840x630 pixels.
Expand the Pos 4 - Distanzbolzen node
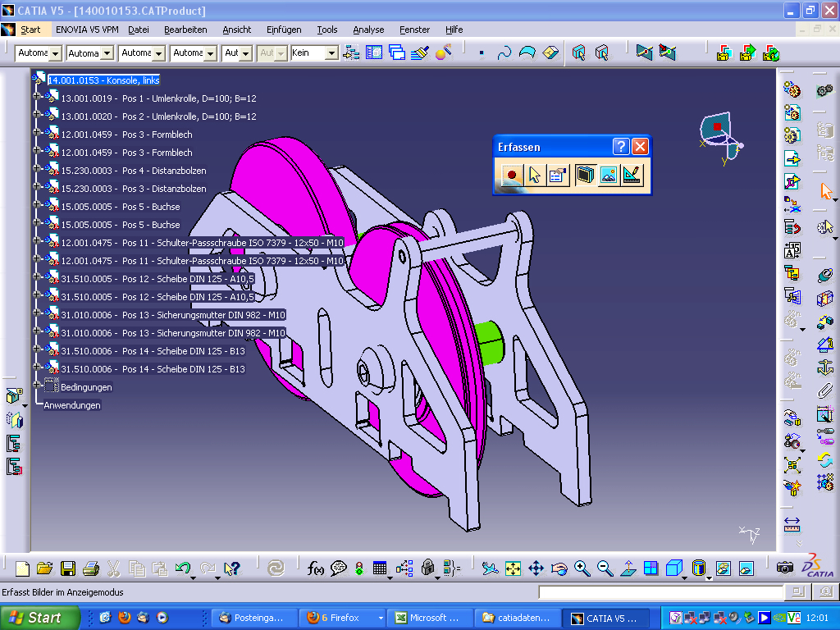(37, 168)
